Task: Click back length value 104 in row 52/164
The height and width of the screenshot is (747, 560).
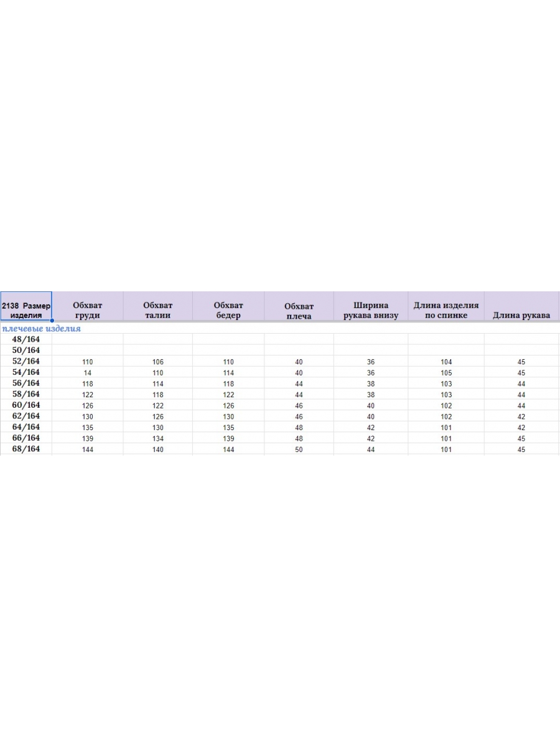Action: pyautogui.click(x=446, y=362)
